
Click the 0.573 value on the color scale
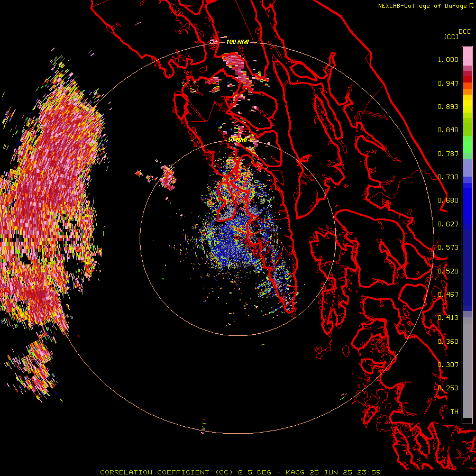point(448,248)
